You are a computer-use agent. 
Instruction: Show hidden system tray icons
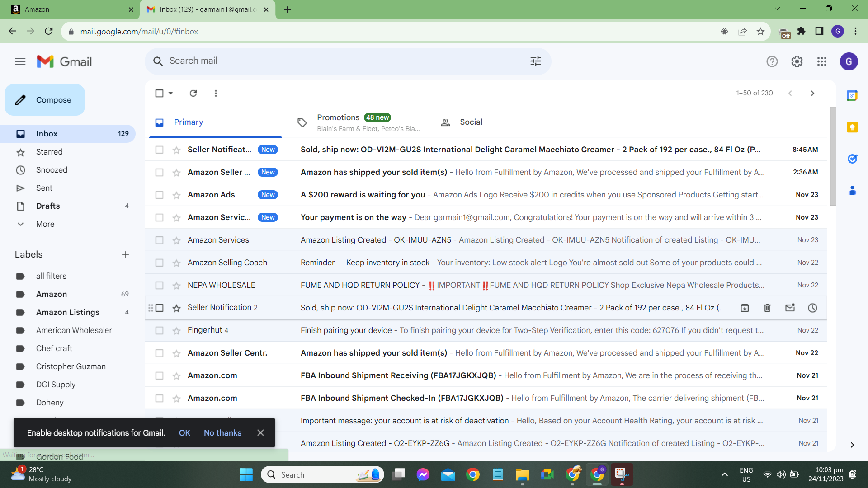(x=725, y=474)
